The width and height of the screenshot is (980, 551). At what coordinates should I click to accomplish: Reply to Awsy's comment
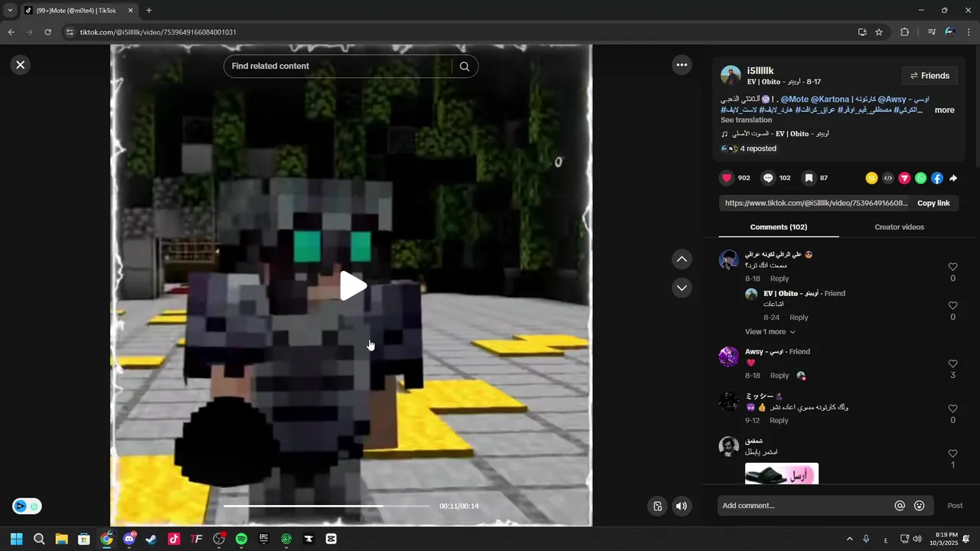779,376
